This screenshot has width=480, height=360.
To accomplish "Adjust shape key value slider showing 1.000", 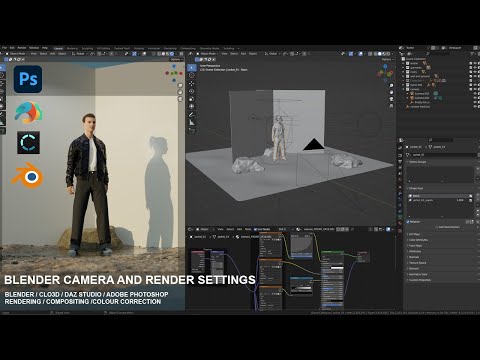I will [x=460, y=200].
